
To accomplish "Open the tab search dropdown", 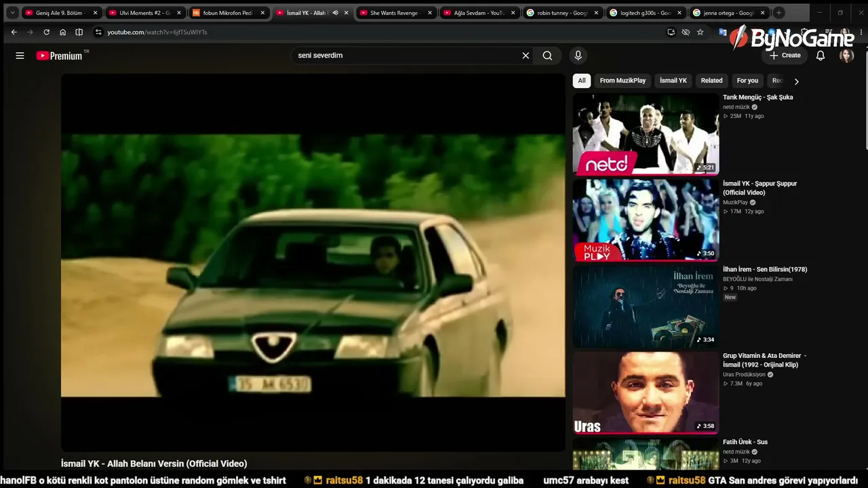I will point(12,13).
